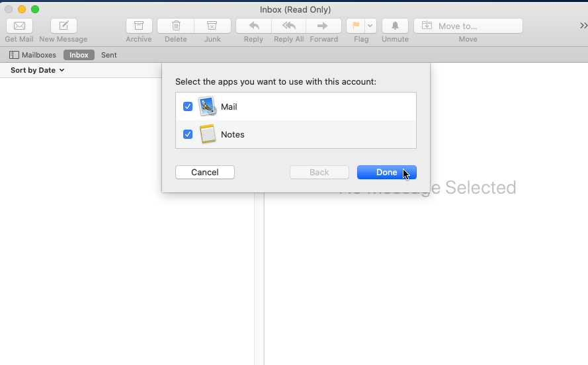Viewport: 588px width, 365px height.
Task: Toggle the Mailboxes sidebar button
Action: click(x=33, y=55)
